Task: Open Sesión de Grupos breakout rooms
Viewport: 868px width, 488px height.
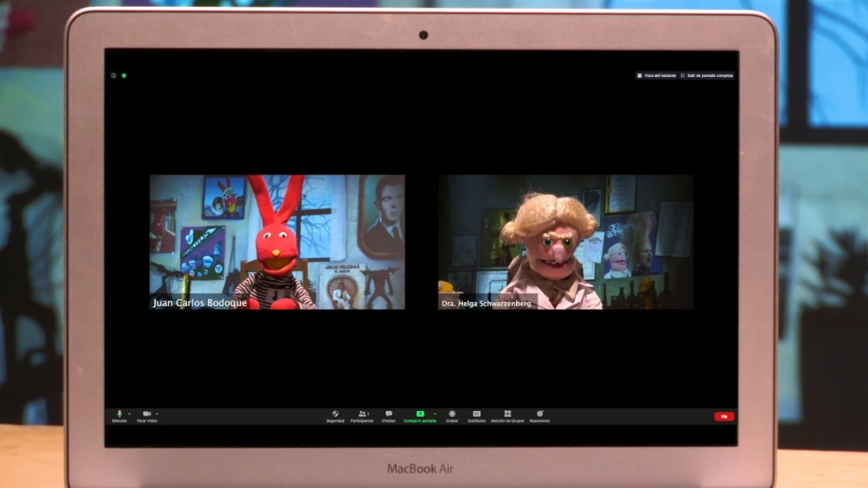Action: click(507, 414)
